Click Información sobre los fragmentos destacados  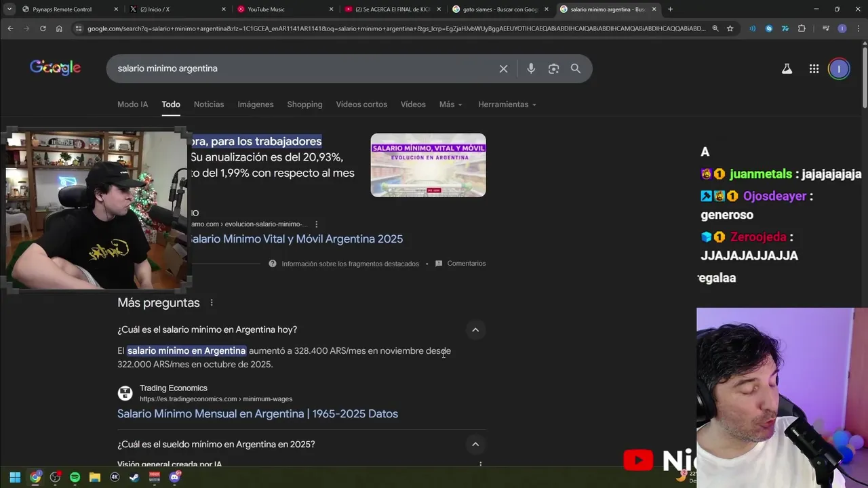(x=350, y=264)
